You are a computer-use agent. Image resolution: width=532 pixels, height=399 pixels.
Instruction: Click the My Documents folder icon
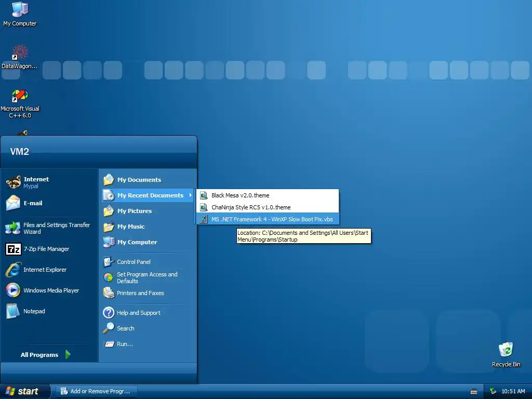coord(109,179)
